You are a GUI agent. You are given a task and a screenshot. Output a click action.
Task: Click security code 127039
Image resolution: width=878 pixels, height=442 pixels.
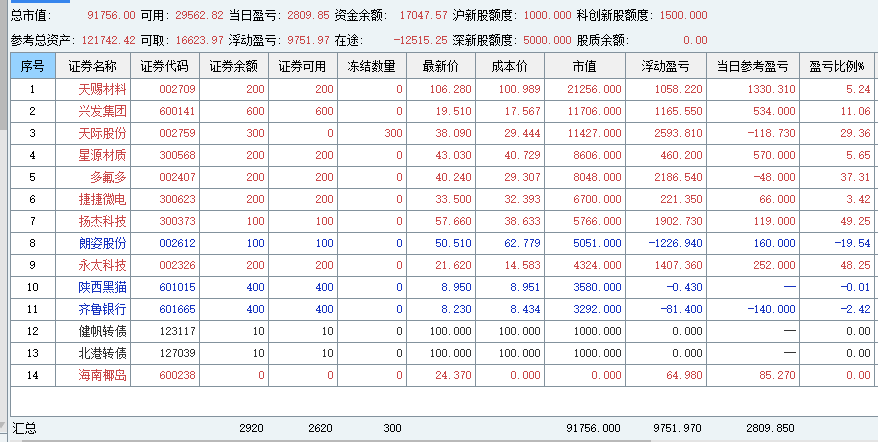click(178, 353)
